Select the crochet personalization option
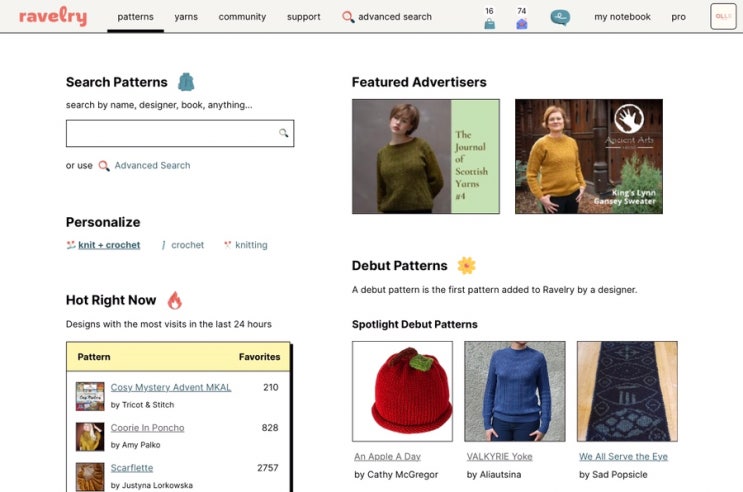 tap(187, 245)
